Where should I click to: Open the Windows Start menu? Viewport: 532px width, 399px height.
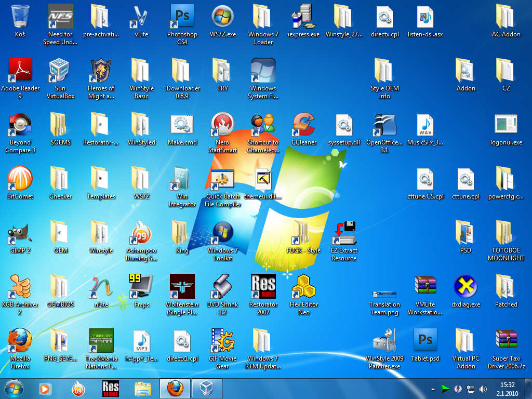click(14, 388)
